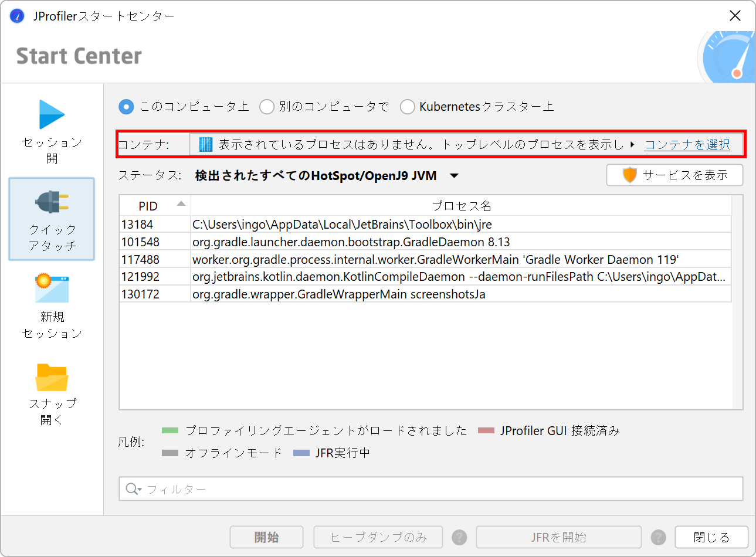Click the red JProfiler GUI 接続済み swatch
Screen dimensions: 756x557
486,430
